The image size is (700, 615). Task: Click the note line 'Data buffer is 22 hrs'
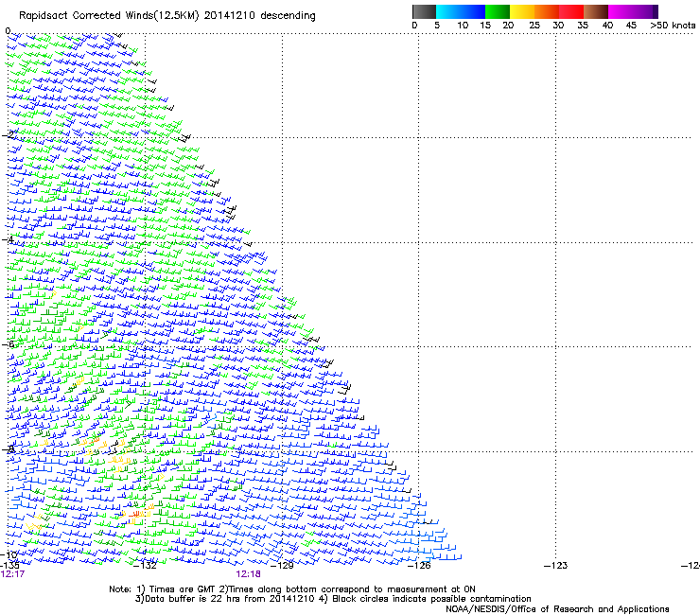[x=194, y=599]
